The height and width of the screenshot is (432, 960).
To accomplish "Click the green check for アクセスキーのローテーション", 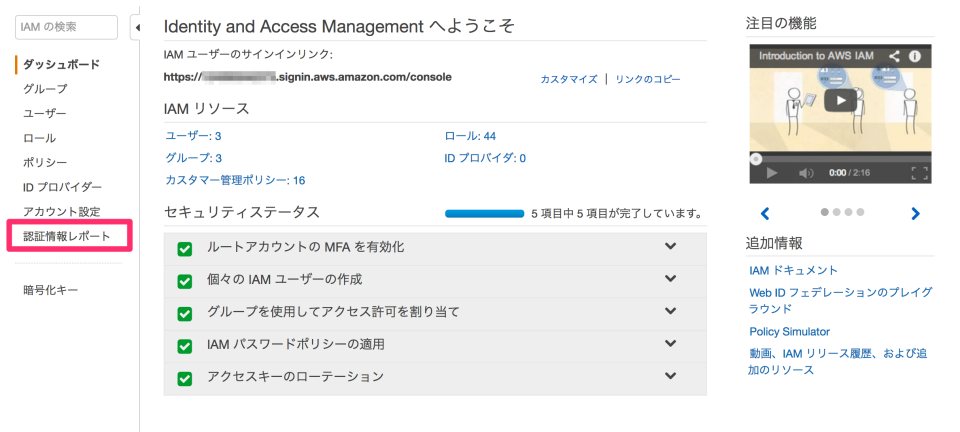I will point(184,378).
